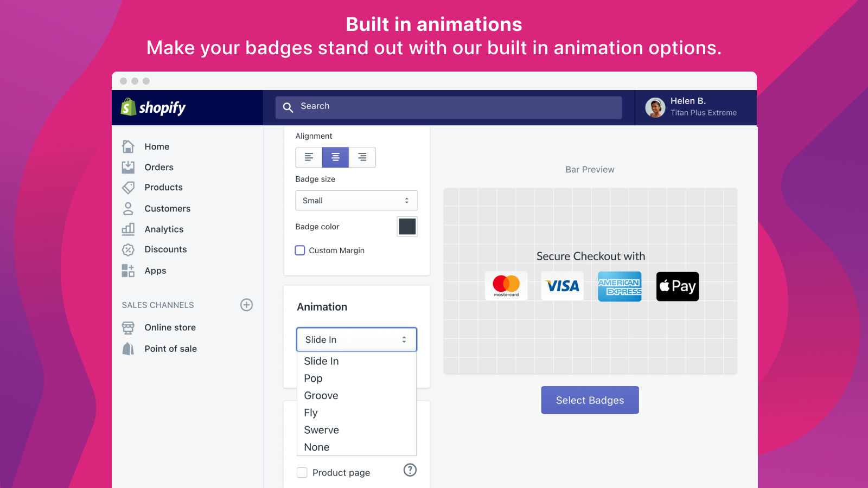Viewport: 868px width, 488px height.
Task: Go to Home in sidebar
Action: click(x=157, y=146)
